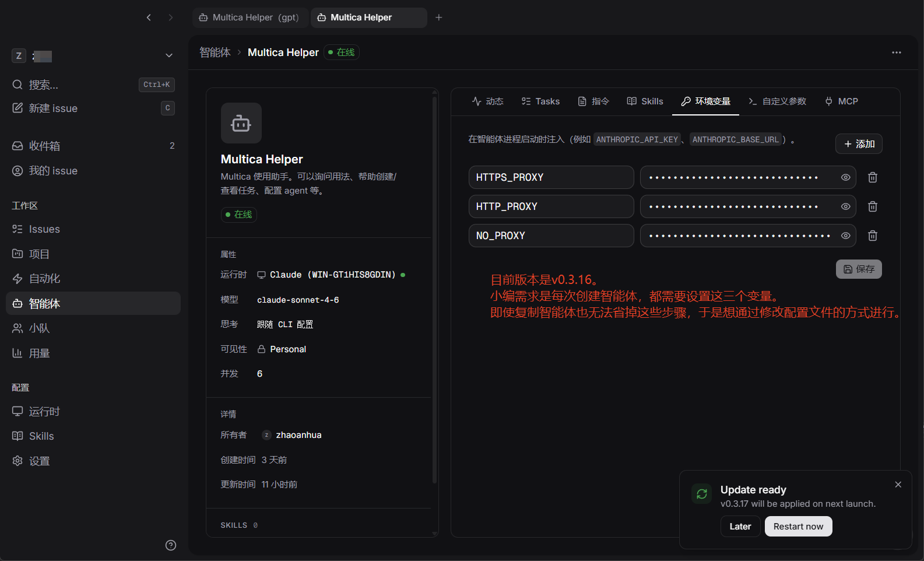Click the 添加 button to add variable
This screenshot has width=924, height=561.
coord(859,144)
